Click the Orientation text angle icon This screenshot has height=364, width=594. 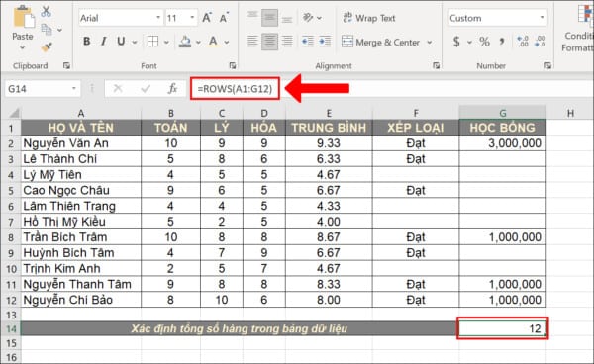point(308,18)
